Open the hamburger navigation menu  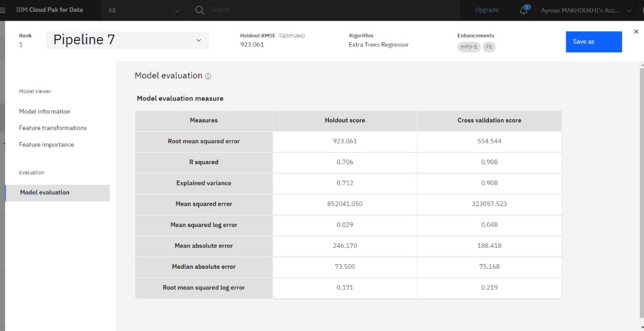3,10
